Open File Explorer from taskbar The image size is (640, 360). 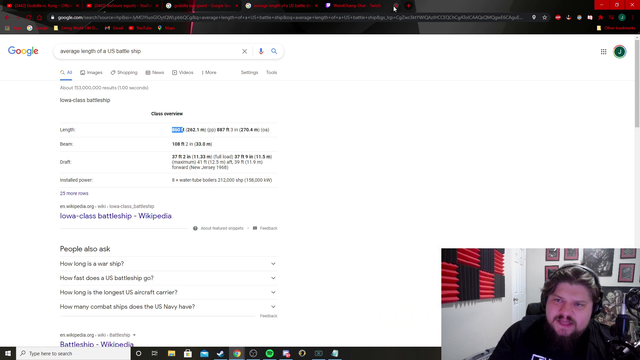click(x=171, y=353)
